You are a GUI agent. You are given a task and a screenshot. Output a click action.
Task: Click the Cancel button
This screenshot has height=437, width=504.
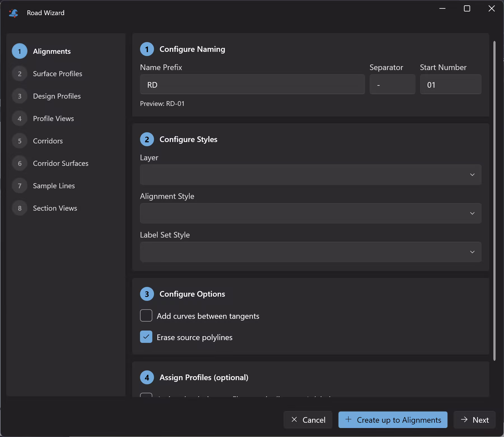(x=308, y=420)
